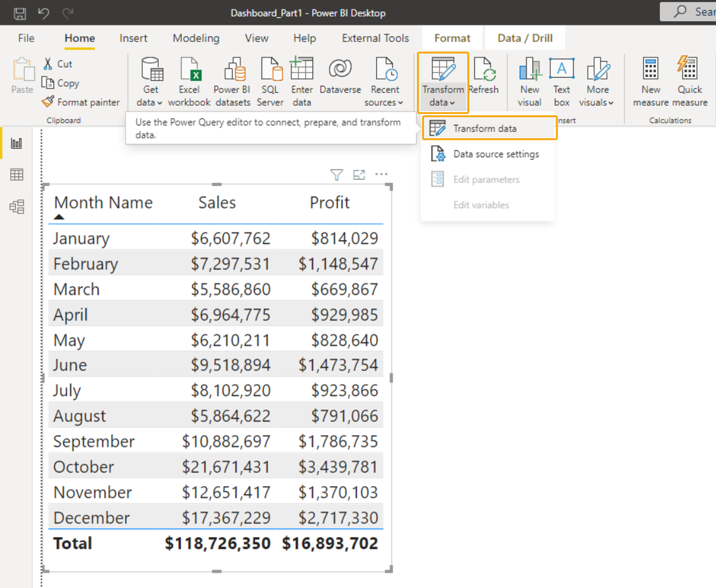Screen dimensions: 716x588
Task: Click the Redo arrow icon
Action: (x=68, y=13)
